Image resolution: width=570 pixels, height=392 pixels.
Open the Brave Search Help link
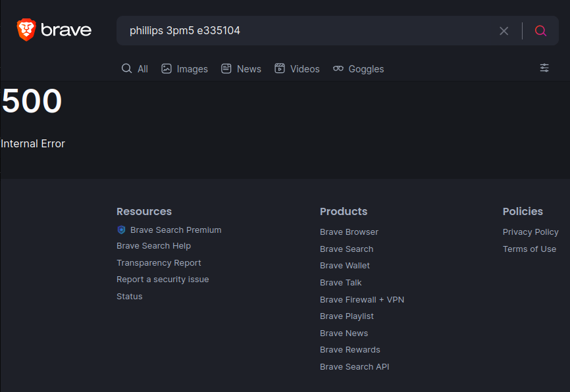tap(153, 246)
